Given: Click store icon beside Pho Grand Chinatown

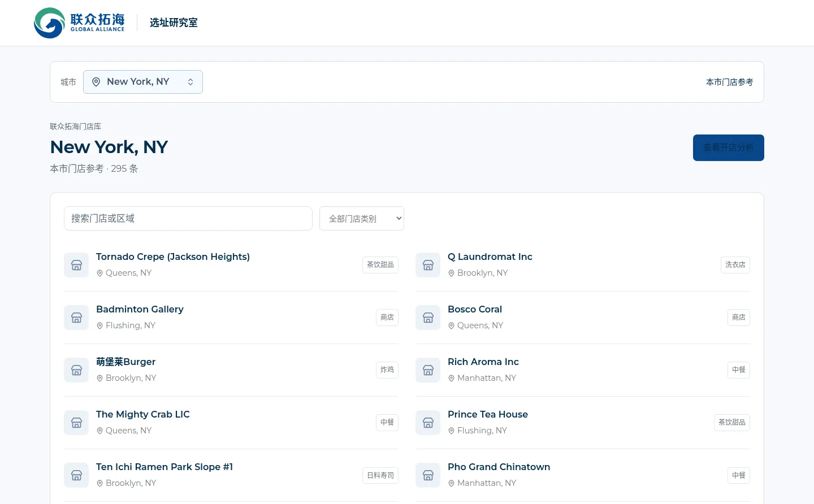Looking at the screenshot, I should [428, 475].
